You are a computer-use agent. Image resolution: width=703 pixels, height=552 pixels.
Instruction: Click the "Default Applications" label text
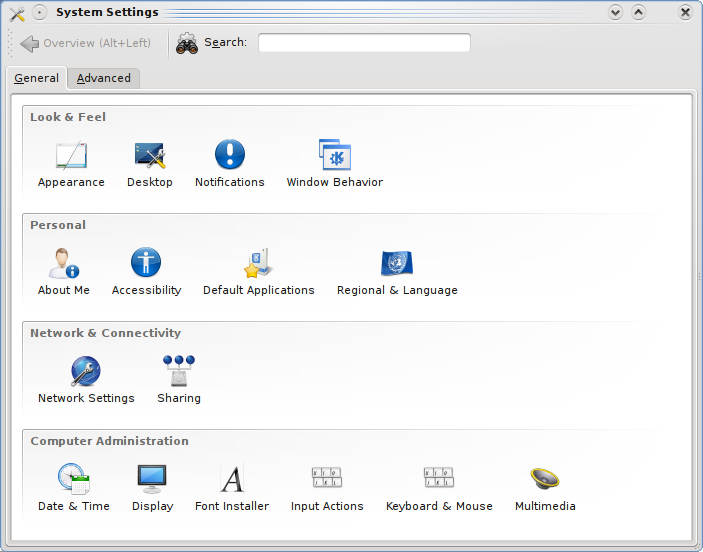[x=259, y=291]
